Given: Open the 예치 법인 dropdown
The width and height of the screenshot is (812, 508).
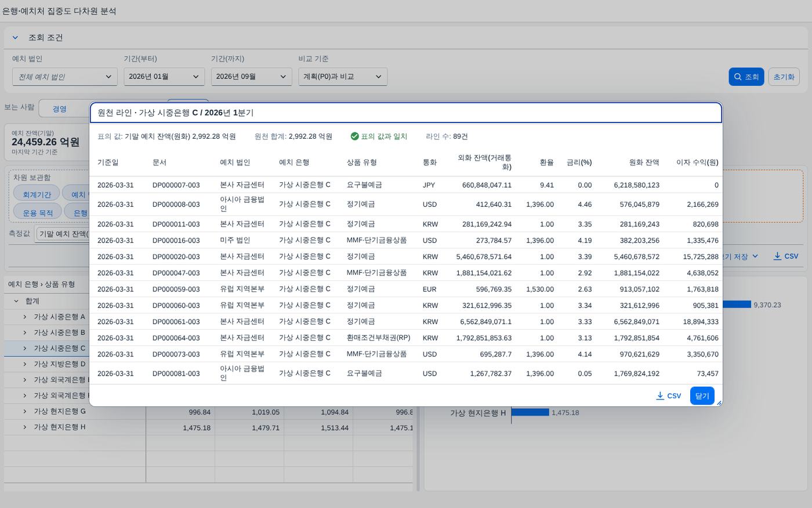Looking at the screenshot, I should pyautogui.click(x=64, y=77).
